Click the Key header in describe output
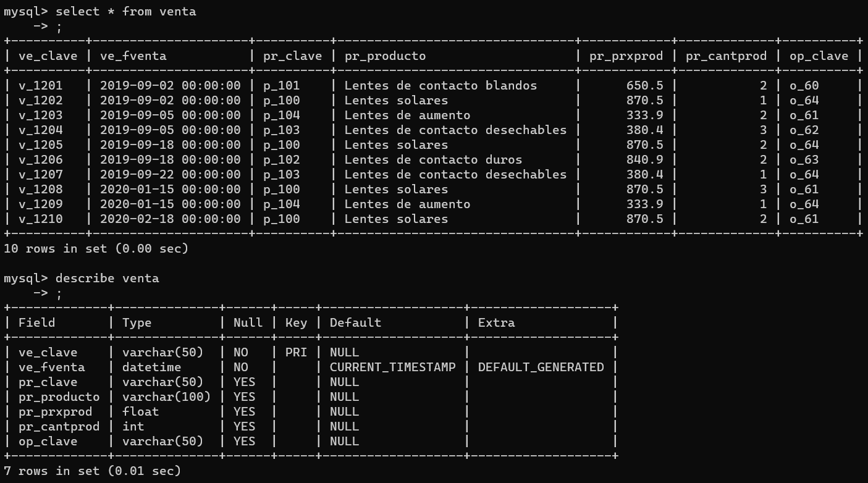 297,323
